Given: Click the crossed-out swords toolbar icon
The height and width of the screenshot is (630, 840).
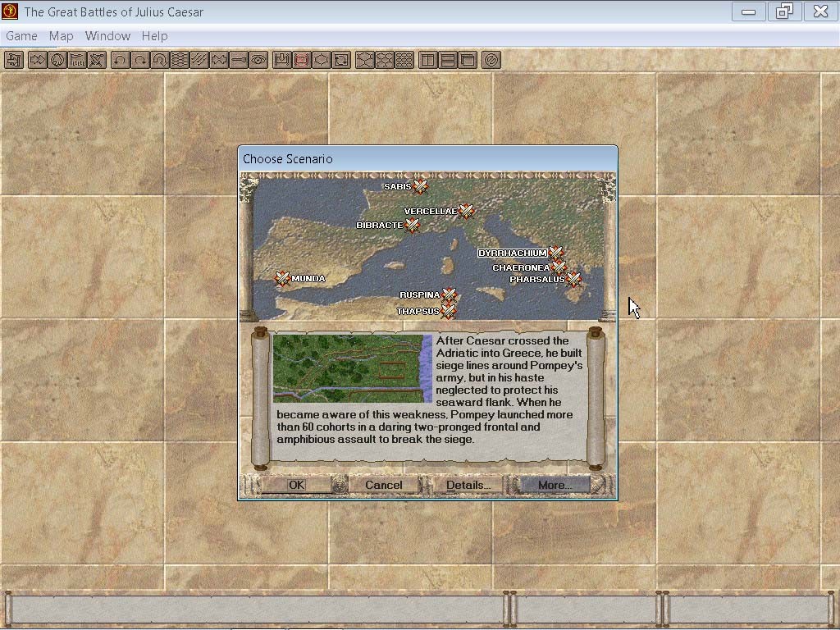Looking at the screenshot, I should (x=97, y=60).
